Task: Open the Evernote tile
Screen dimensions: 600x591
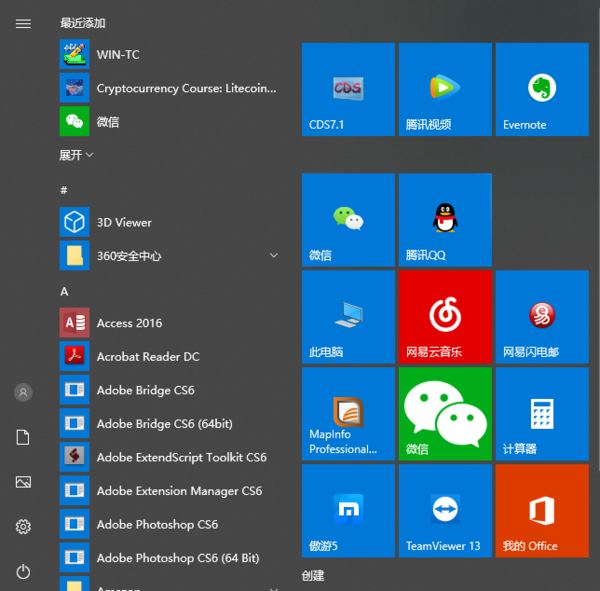Action: pos(542,90)
